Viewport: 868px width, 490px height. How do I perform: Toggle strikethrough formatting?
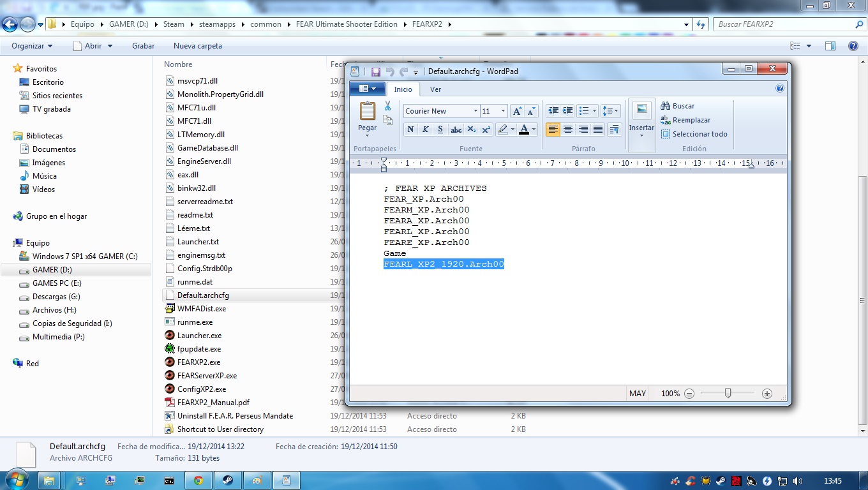(x=456, y=130)
